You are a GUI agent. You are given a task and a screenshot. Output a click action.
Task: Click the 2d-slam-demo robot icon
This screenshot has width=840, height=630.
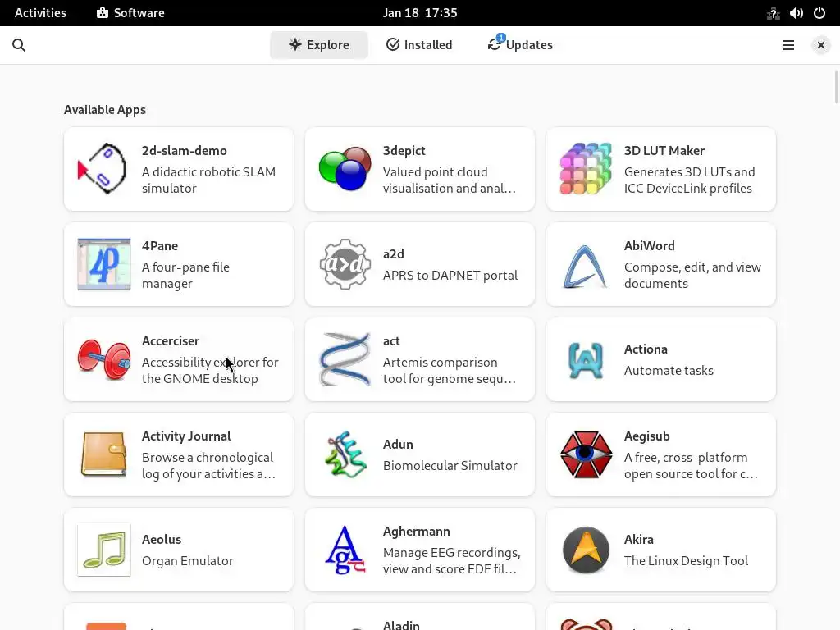pos(103,169)
